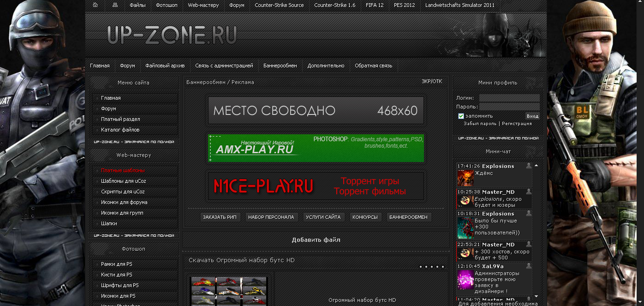The height and width of the screenshot is (306, 644).
Task: Select 'Главная' tab in the main navigation bar
Action: (x=100, y=66)
